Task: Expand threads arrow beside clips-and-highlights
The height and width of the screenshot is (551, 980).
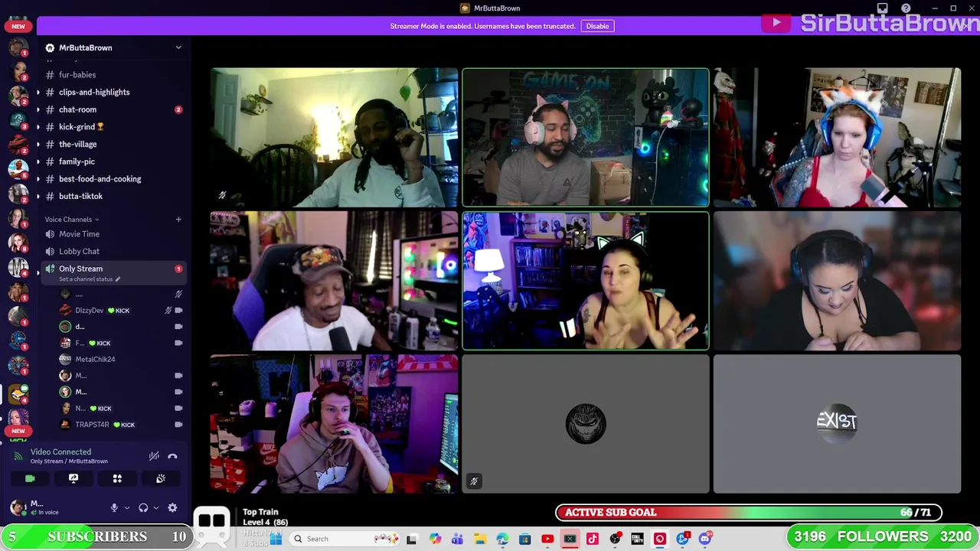Action: [38, 92]
